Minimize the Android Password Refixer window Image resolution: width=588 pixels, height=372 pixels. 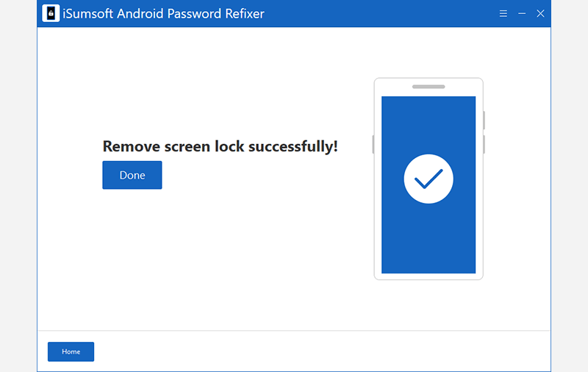click(522, 13)
